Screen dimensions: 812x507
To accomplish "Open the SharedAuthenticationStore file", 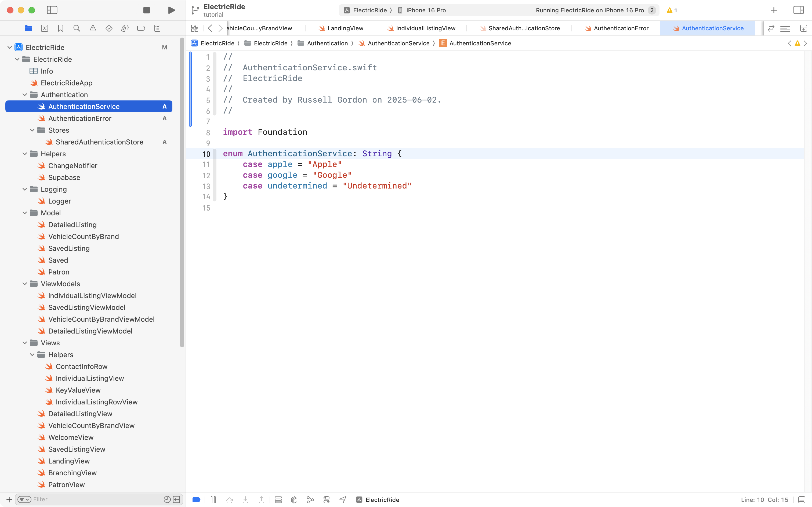I will pos(99,142).
